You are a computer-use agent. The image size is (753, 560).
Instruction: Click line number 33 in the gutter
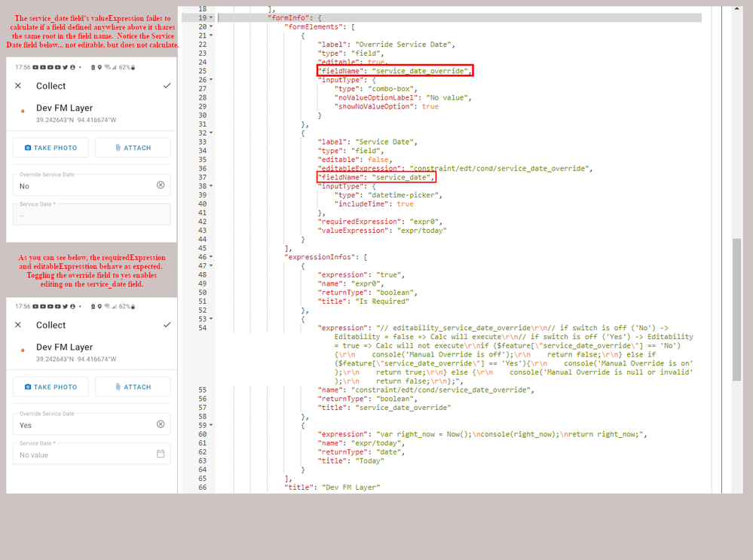point(203,142)
